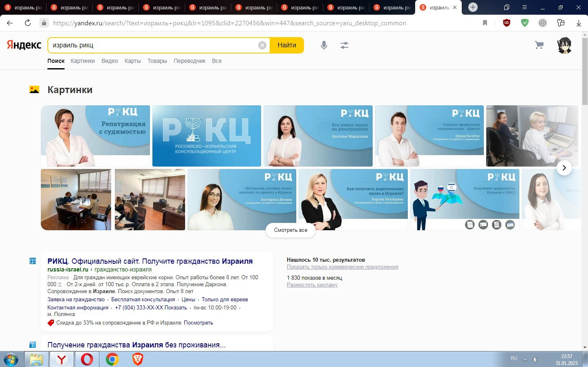Open the uBlock Origin extension icon
Screen dimensions: 588x367
(507, 23)
